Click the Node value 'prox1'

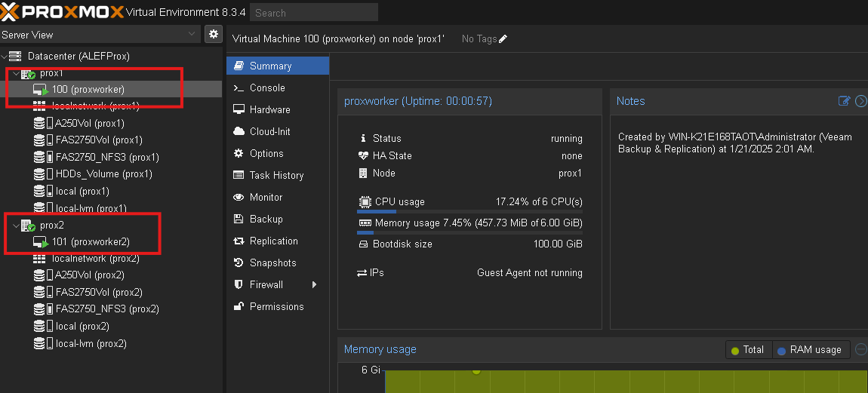point(570,173)
